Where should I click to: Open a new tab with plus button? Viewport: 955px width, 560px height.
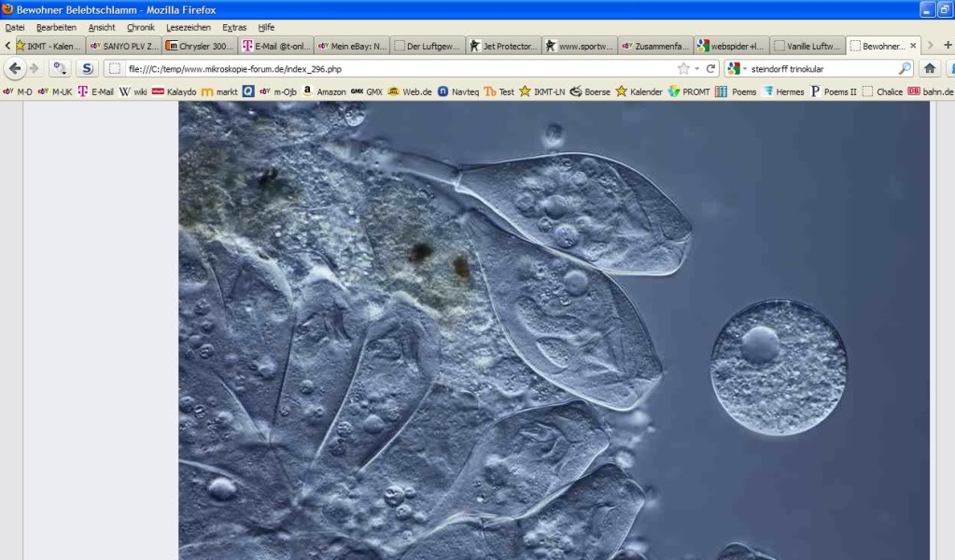(948, 45)
